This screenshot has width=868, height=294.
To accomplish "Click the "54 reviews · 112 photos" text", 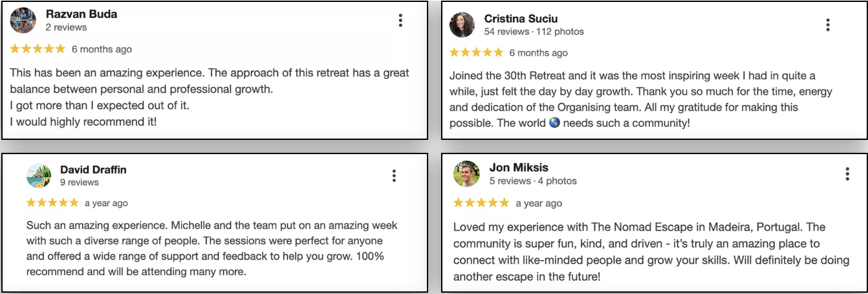I will (x=534, y=32).
